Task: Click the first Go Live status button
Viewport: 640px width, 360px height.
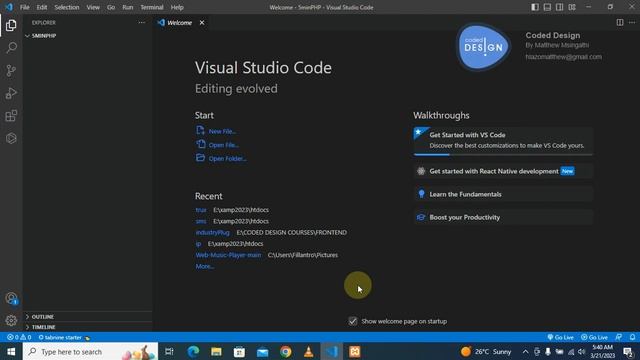Action: (x=560, y=338)
